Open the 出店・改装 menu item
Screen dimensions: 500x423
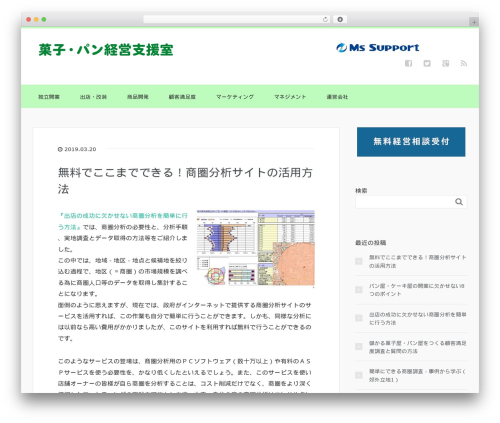click(93, 97)
